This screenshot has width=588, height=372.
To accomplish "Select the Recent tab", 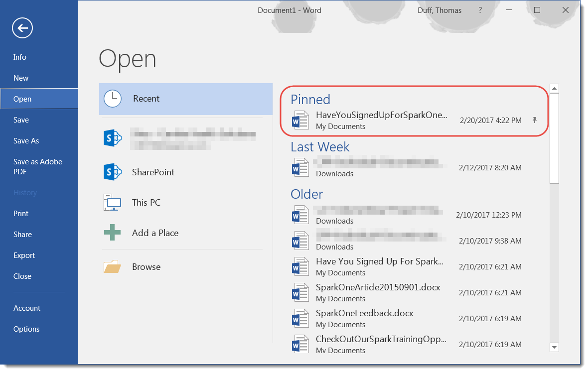I will tap(146, 99).
